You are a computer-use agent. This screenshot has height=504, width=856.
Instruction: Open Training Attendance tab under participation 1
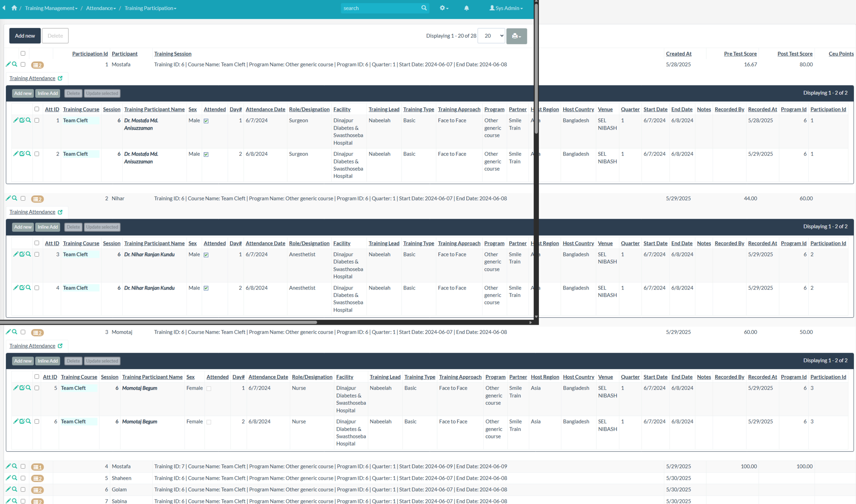(x=32, y=78)
